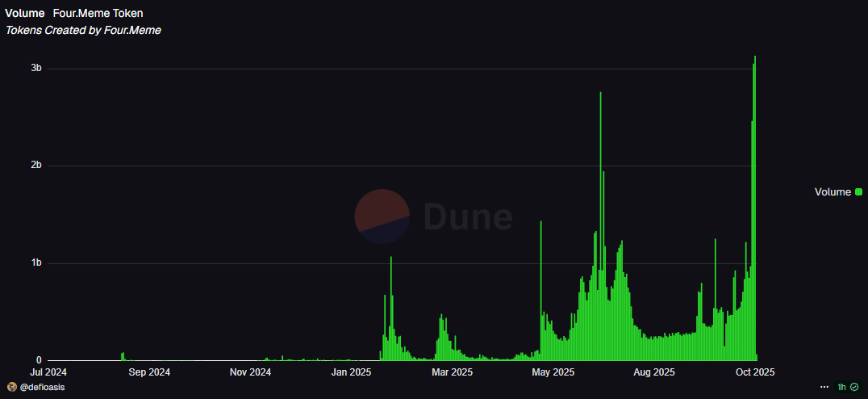Click the Jul 2024 x-axis label
Viewport: 868px width, 399px height.
tap(48, 372)
